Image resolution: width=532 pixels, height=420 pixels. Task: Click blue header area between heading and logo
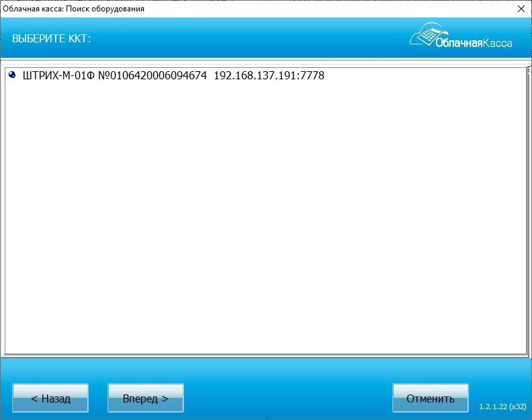249,38
